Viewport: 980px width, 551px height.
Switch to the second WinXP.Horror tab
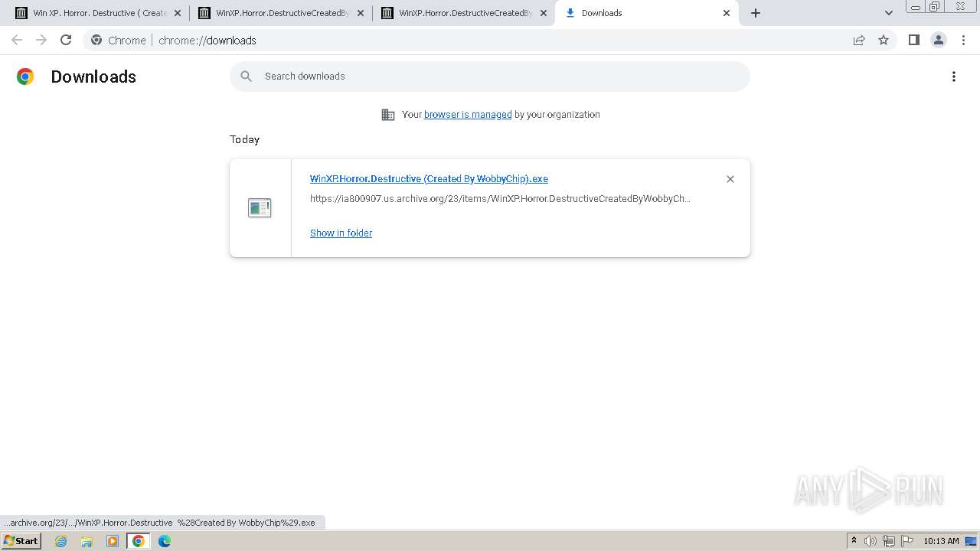pos(280,13)
